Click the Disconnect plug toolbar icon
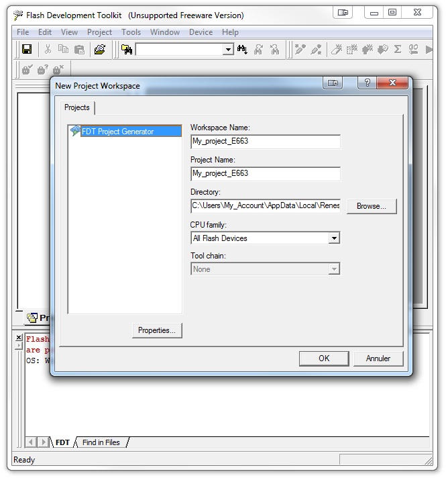Image resolution: width=448 pixels, height=480 pixels. pos(316,49)
